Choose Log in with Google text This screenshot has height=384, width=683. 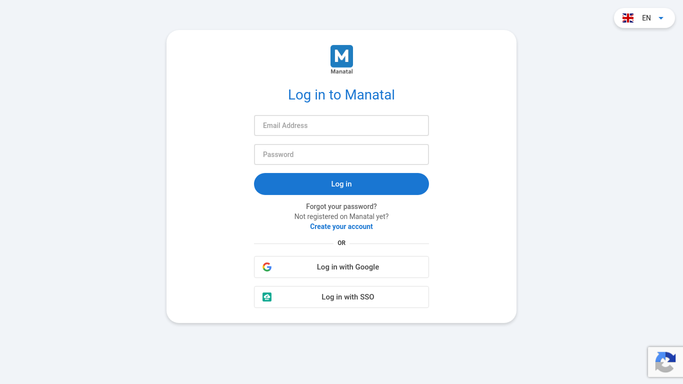pos(348,267)
